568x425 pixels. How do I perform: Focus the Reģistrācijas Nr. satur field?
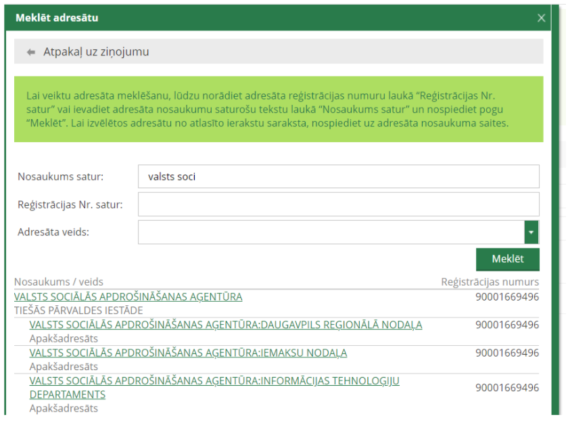(x=338, y=204)
